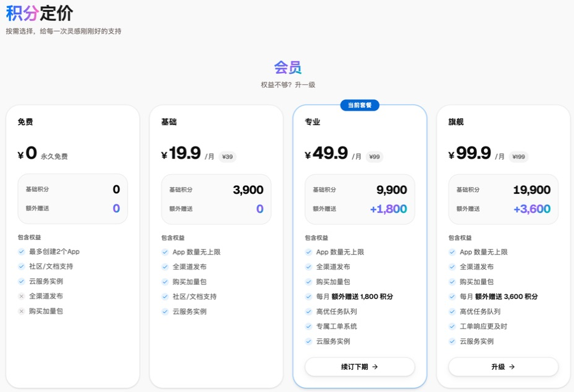Click the 积分定价 page title
Viewport: 574px width, 392px height.
39,13
